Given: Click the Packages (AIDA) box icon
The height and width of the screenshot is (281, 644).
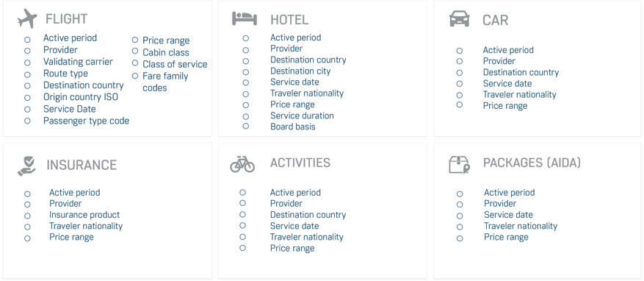Looking at the screenshot, I should (460, 165).
